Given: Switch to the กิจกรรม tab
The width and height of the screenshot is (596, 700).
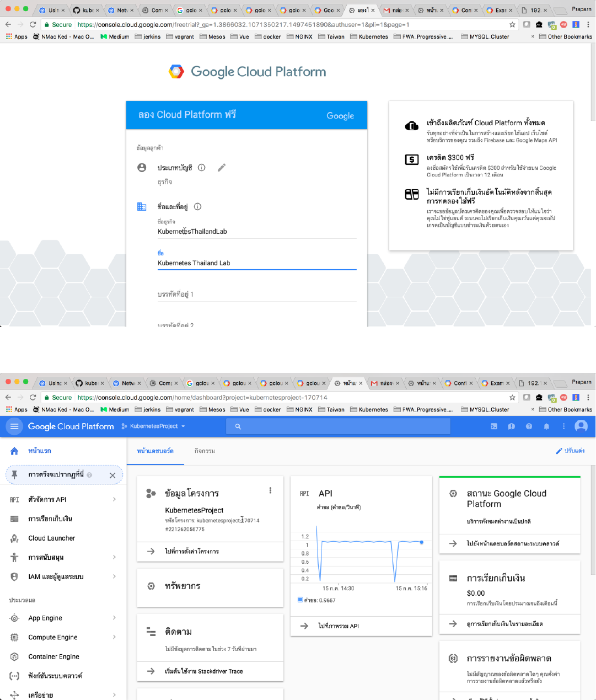Looking at the screenshot, I should click(x=205, y=451).
